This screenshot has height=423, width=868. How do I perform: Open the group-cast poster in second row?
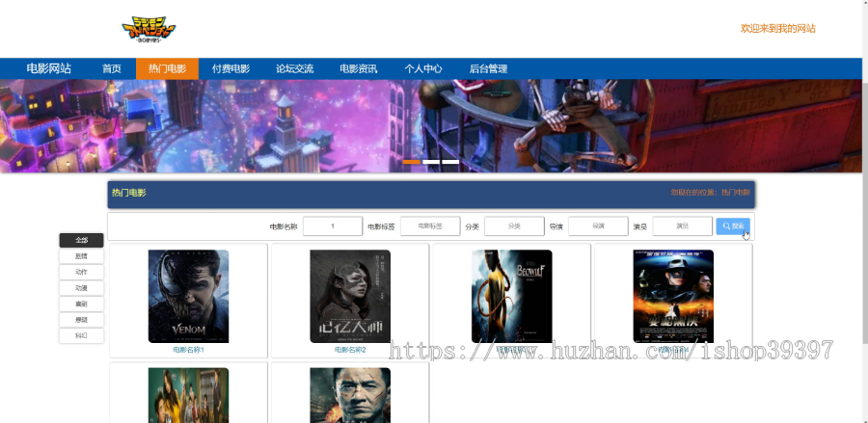coord(188,395)
